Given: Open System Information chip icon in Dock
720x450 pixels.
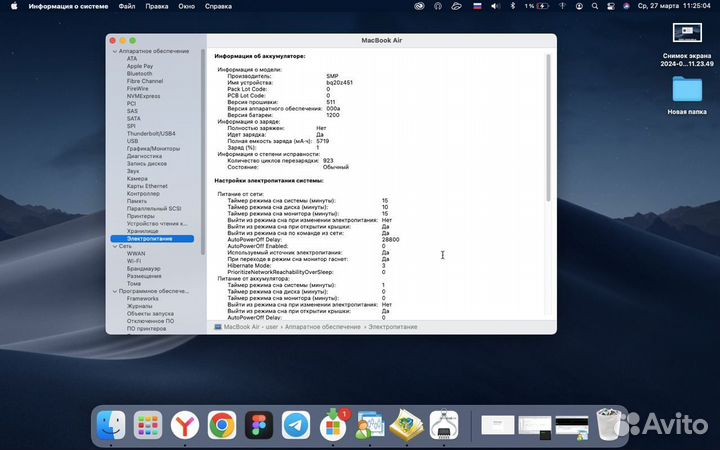Looking at the screenshot, I should pyautogui.click(x=444, y=425).
